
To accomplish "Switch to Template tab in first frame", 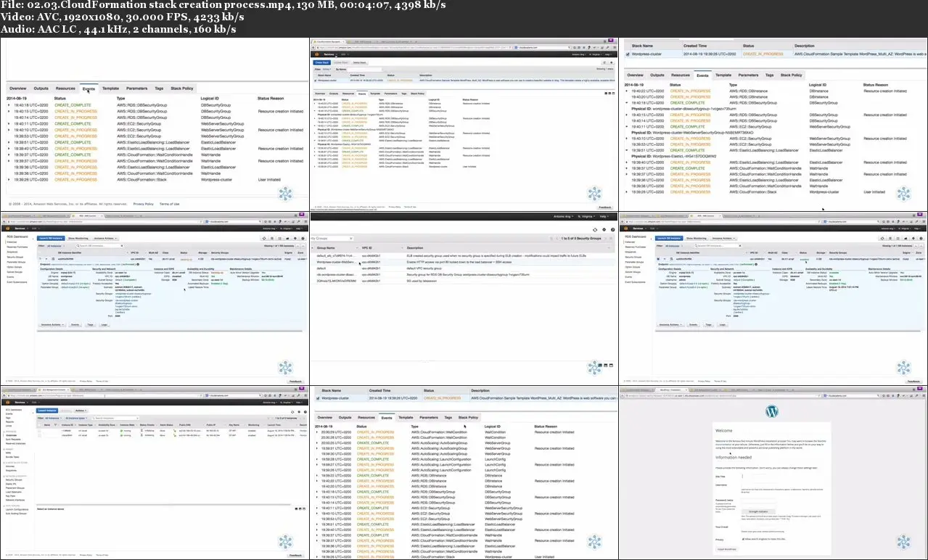I will (110, 88).
